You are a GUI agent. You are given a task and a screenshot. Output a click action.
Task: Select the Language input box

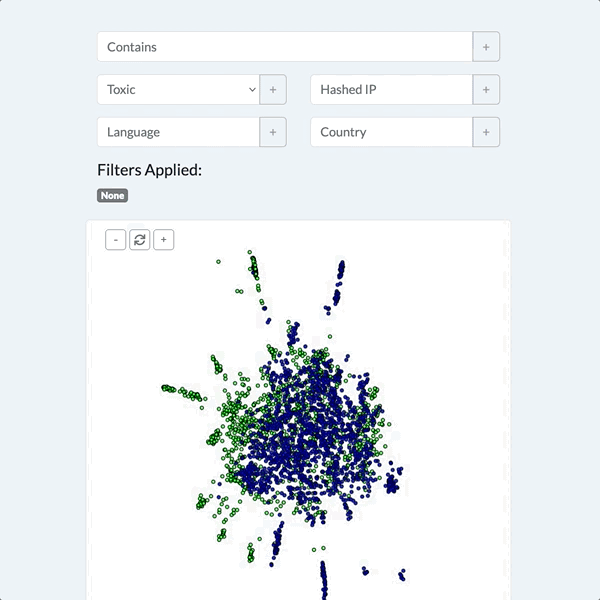tap(178, 132)
